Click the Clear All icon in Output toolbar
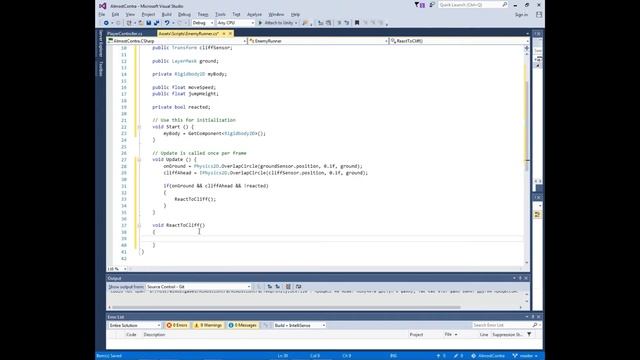Screen dimensions: 640x360 [x=288, y=287]
